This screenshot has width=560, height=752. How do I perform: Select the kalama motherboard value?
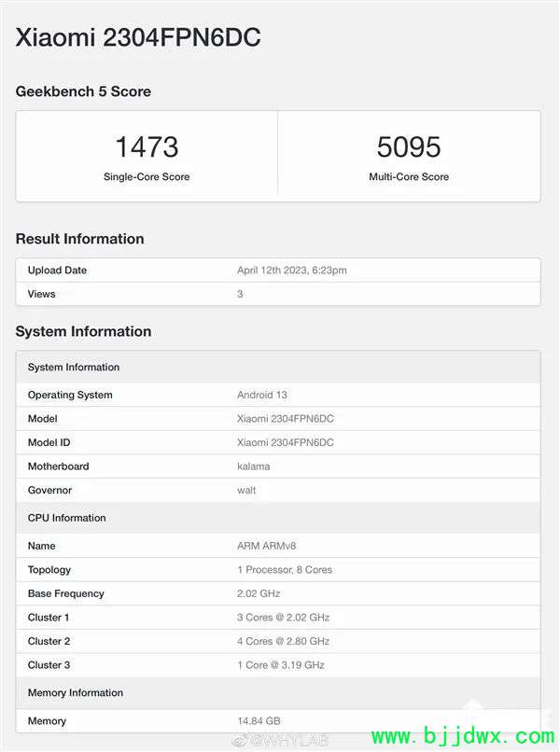[x=253, y=467]
